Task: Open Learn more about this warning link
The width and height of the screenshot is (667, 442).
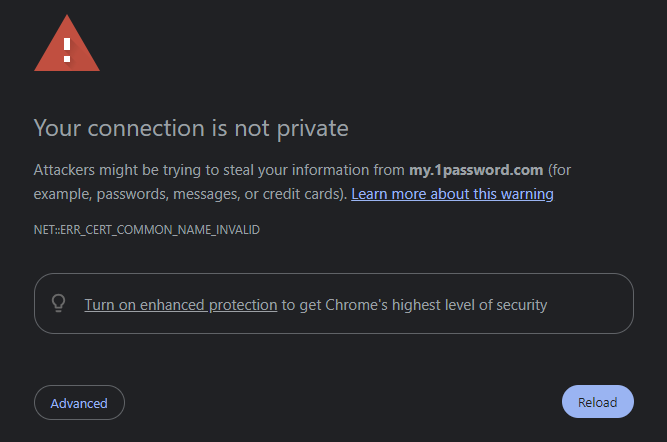Action: pyautogui.click(x=452, y=193)
